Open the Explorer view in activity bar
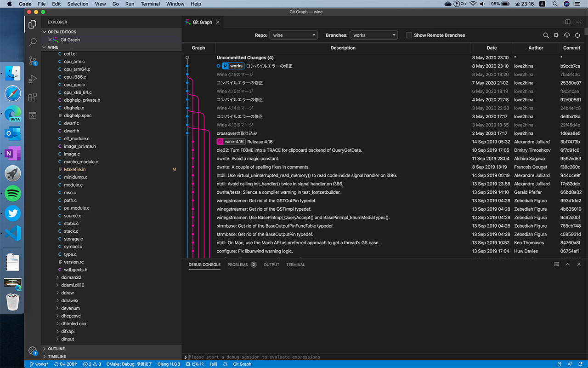588x368 pixels. pos(33,24)
